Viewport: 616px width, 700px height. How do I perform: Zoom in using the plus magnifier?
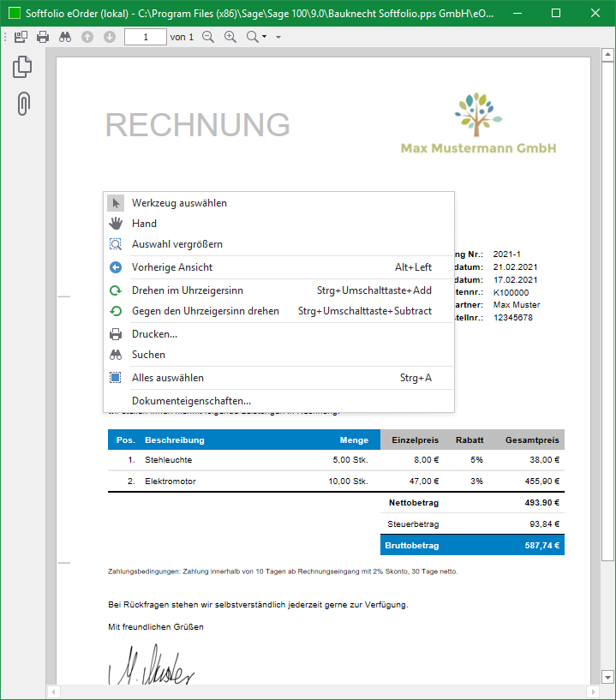(x=230, y=37)
